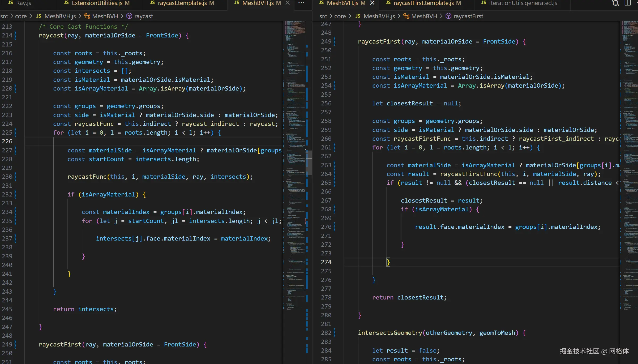The width and height of the screenshot is (638, 364).
Task: Click the MeshBVH class icon in left breadcrumb
Action: [x=87, y=16]
